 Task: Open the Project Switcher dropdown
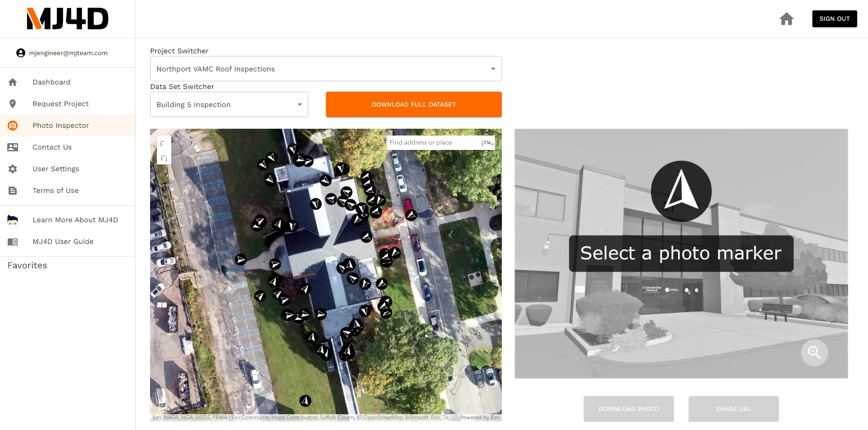tap(326, 69)
